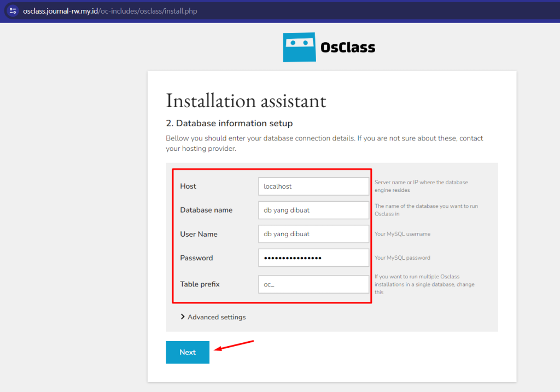Image resolution: width=560 pixels, height=392 pixels.
Task: Select the Database name text box
Action: pyautogui.click(x=313, y=210)
